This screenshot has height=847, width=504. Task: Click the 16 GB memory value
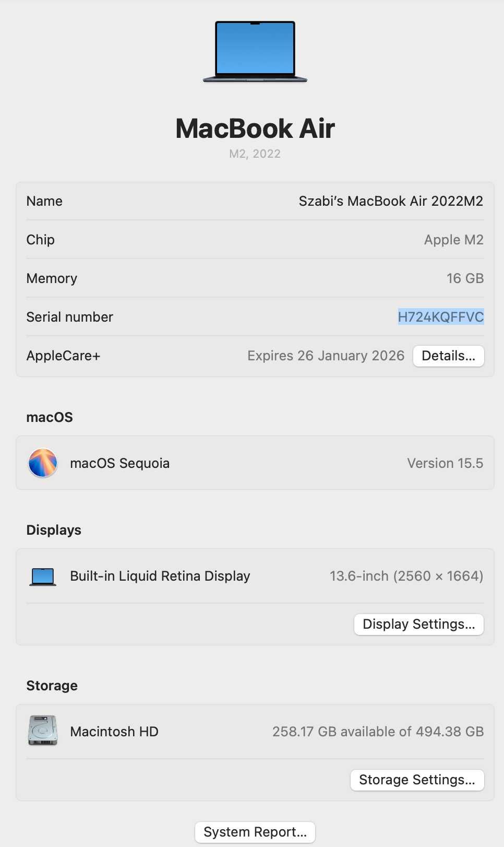465,278
